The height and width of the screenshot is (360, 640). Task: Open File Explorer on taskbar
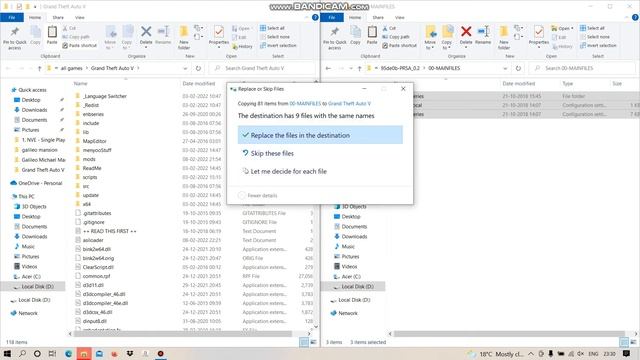coord(84,353)
